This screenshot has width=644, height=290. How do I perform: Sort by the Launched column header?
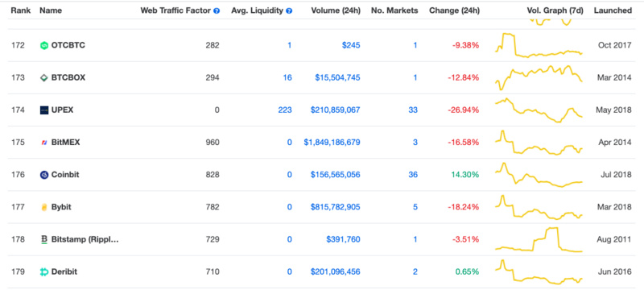click(613, 10)
